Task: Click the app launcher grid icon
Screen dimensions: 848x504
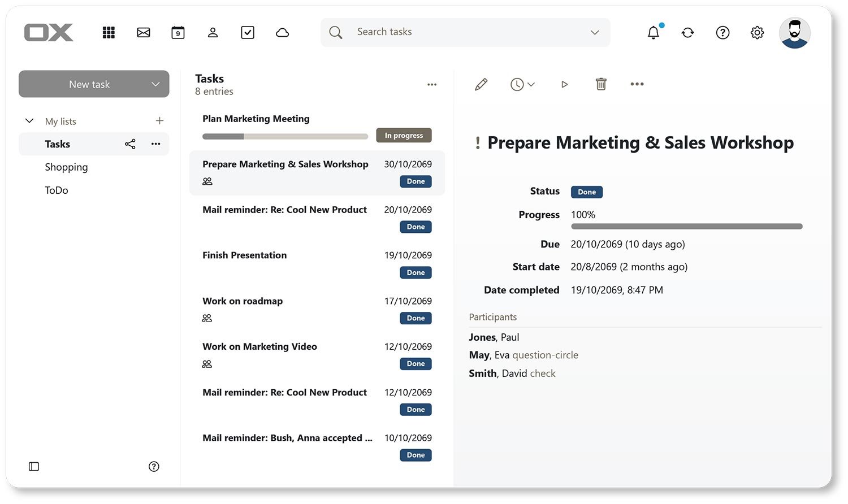Action: (x=109, y=32)
